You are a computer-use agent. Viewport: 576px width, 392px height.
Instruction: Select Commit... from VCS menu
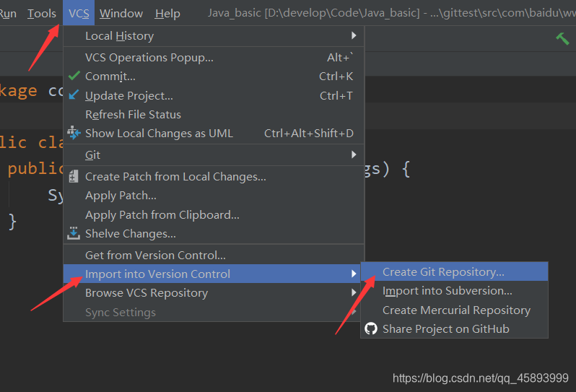(x=214, y=76)
